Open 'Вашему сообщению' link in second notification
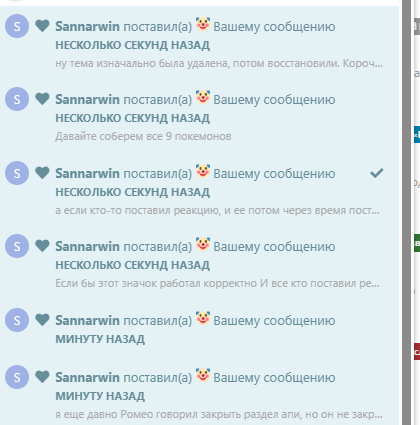420x425 pixels. (x=274, y=100)
